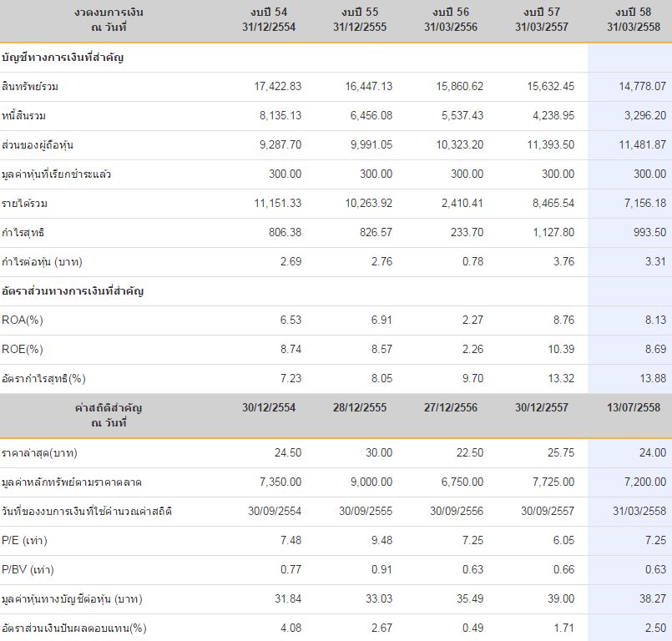Image resolution: width=672 pixels, height=641 pixels.
Task: Click total assets value 17,422.83
Action: point(278,87)
